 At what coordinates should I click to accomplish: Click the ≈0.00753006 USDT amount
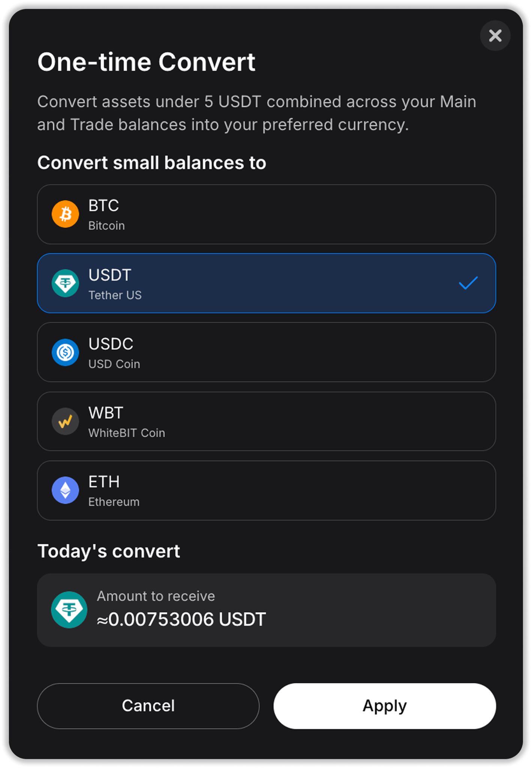coord(181,619)
